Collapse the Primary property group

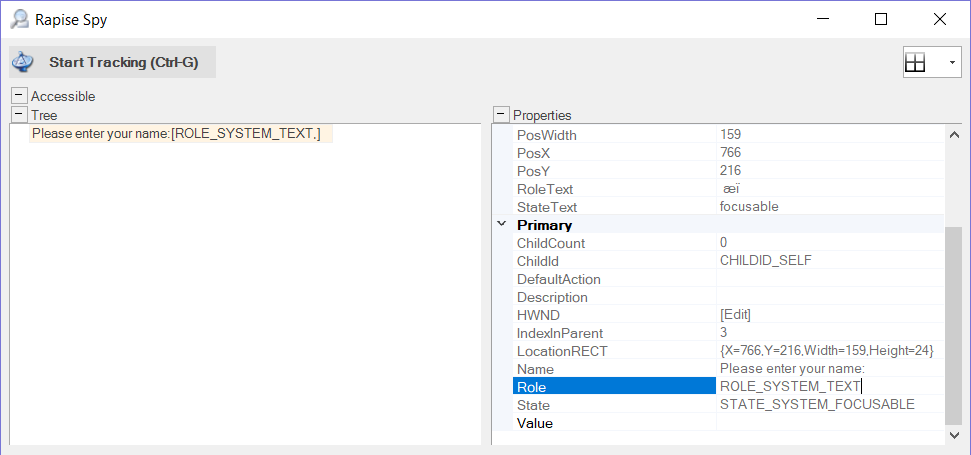502,225
